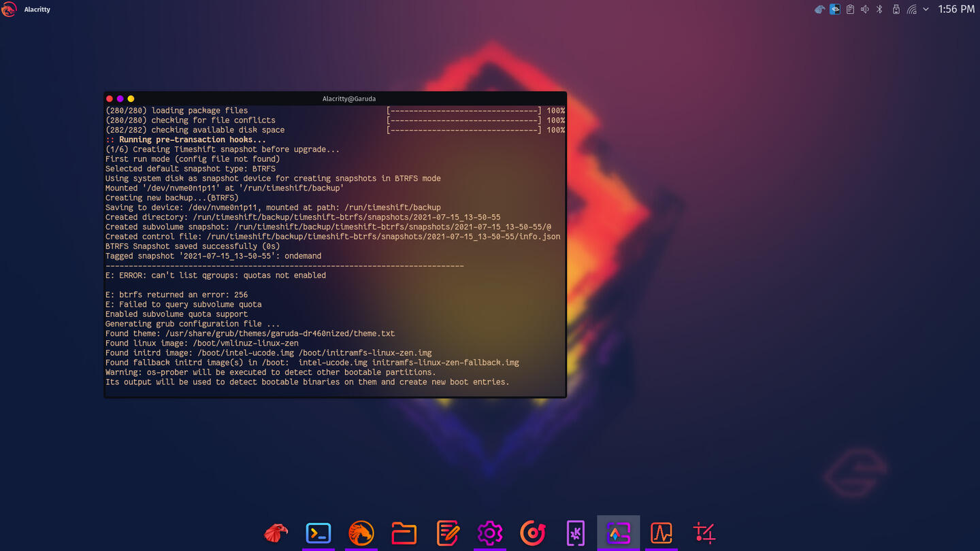Click the 'Tagged snapshot' ondemand line

[214, 256]
